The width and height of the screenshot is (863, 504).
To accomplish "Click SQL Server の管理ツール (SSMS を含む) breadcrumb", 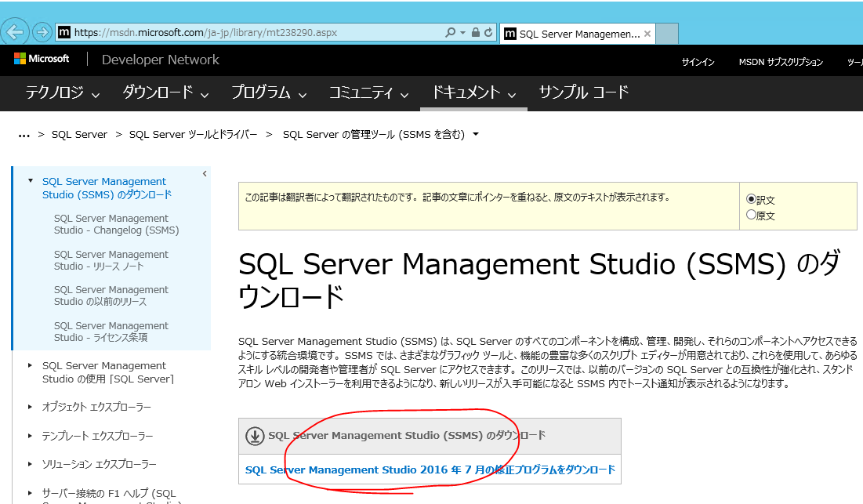I will [374, 134].
